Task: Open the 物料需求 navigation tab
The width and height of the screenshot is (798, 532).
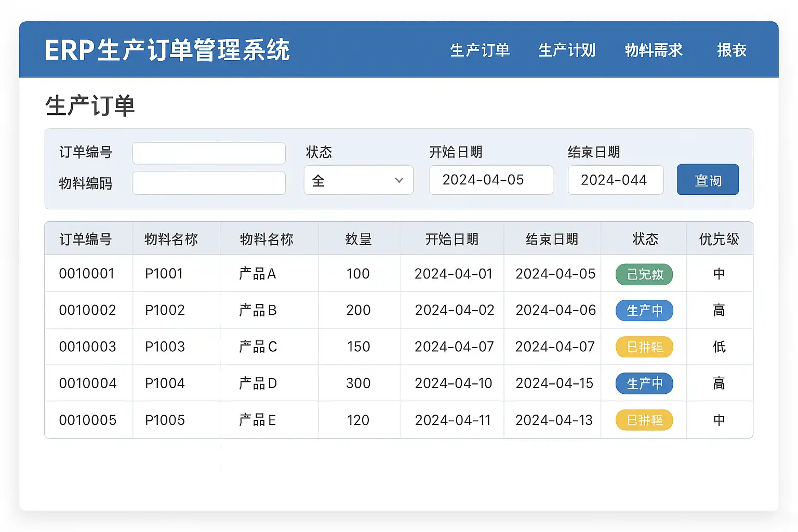Action: click(x=654, y=50)
